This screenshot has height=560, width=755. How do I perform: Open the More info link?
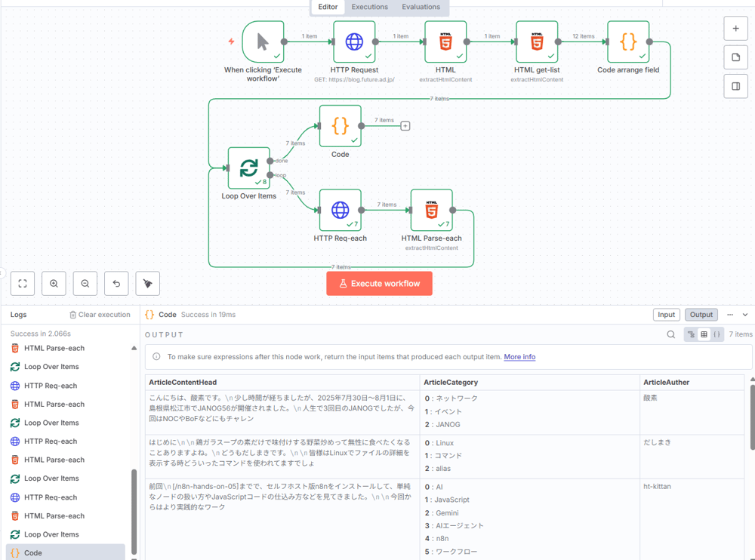(x=519, y=357)
